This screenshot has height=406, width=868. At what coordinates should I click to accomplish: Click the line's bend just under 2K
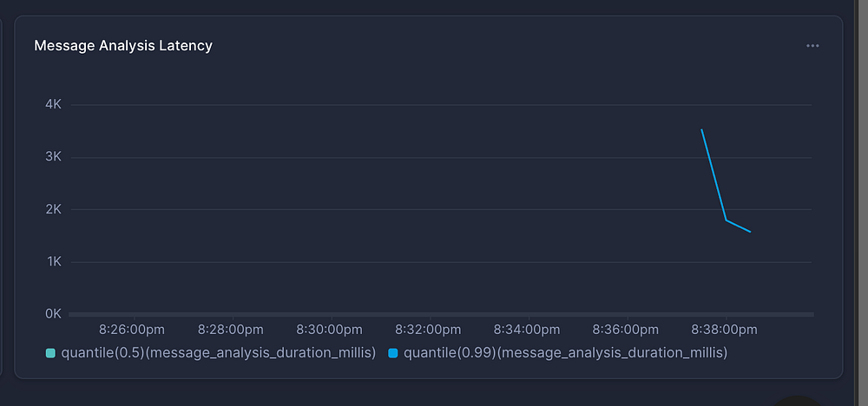coord(727,220)
